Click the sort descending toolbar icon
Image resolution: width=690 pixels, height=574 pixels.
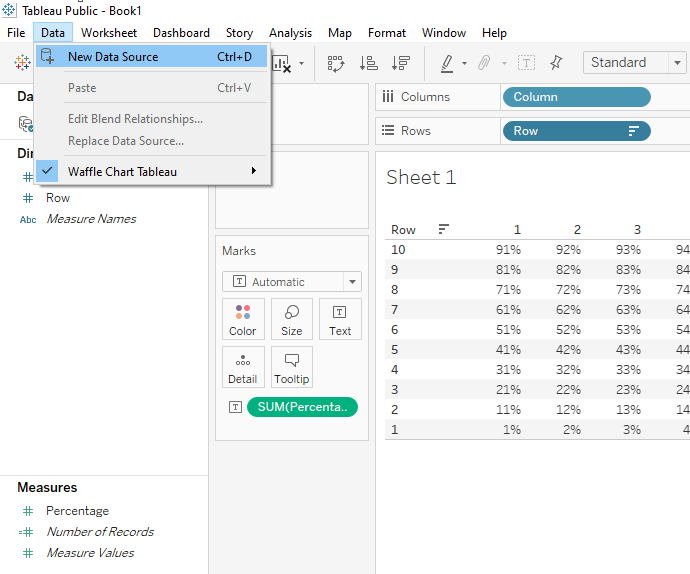(400, 63)
